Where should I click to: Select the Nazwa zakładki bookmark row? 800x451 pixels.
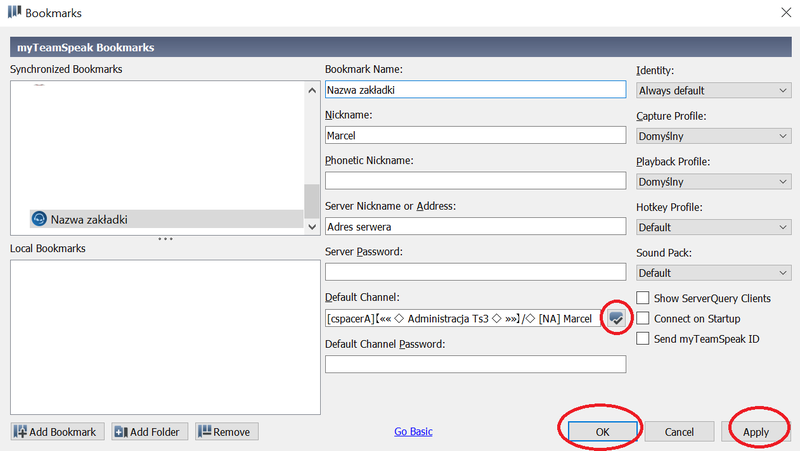point(166,219)
